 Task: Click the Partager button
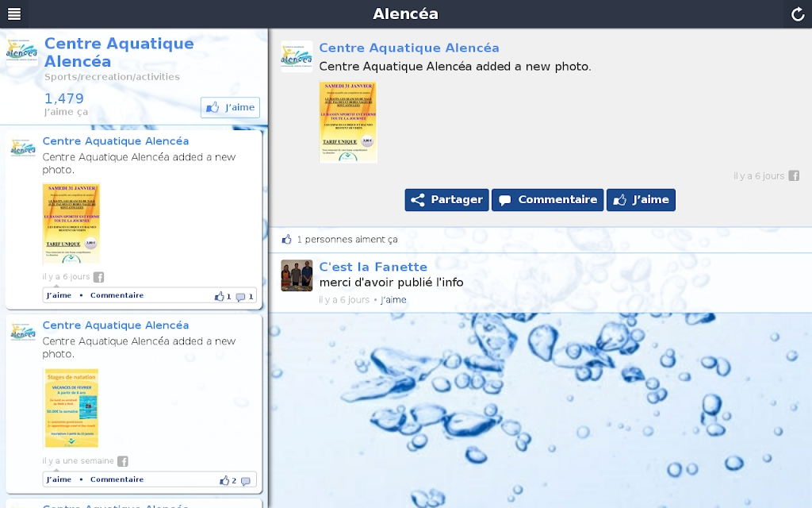(x=447, y=199)
